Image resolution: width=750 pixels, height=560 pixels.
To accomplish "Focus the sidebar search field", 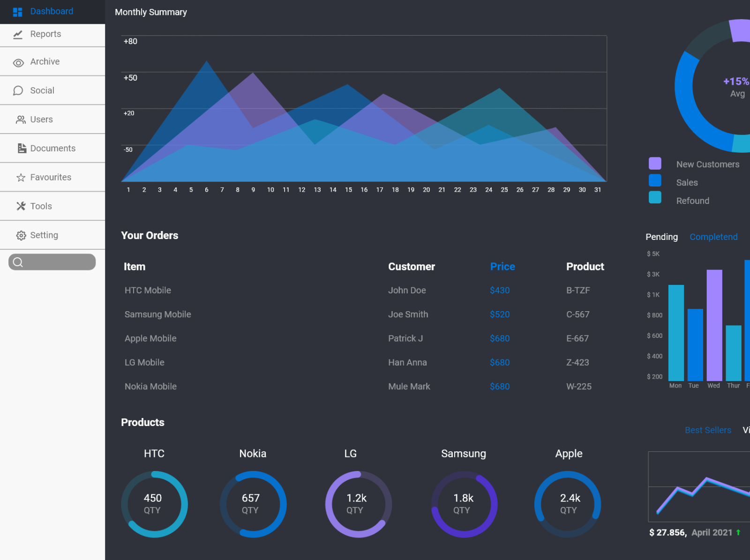I will click(52, 262).
